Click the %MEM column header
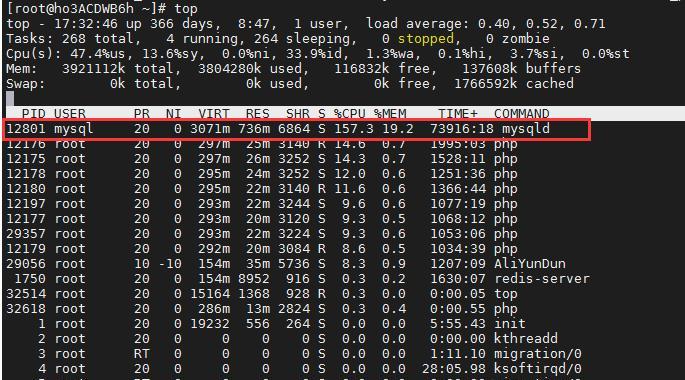This screenshot has width=685, height=380. 390,114
